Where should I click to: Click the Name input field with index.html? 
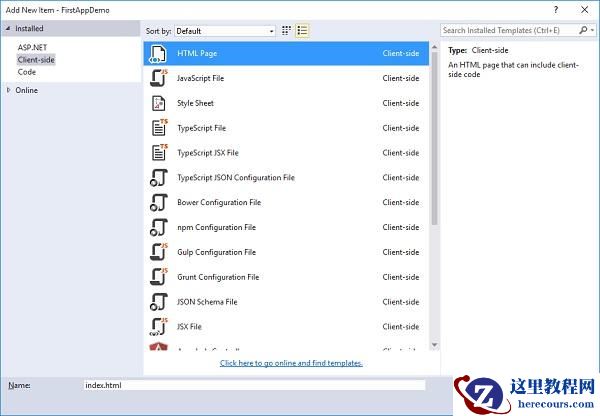pyautogui.click(x=254, y=385)
